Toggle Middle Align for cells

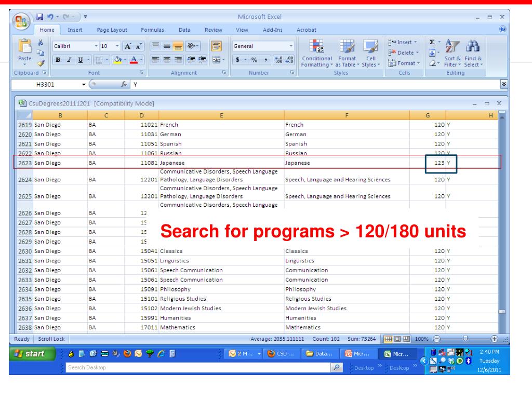pos(167,46)
